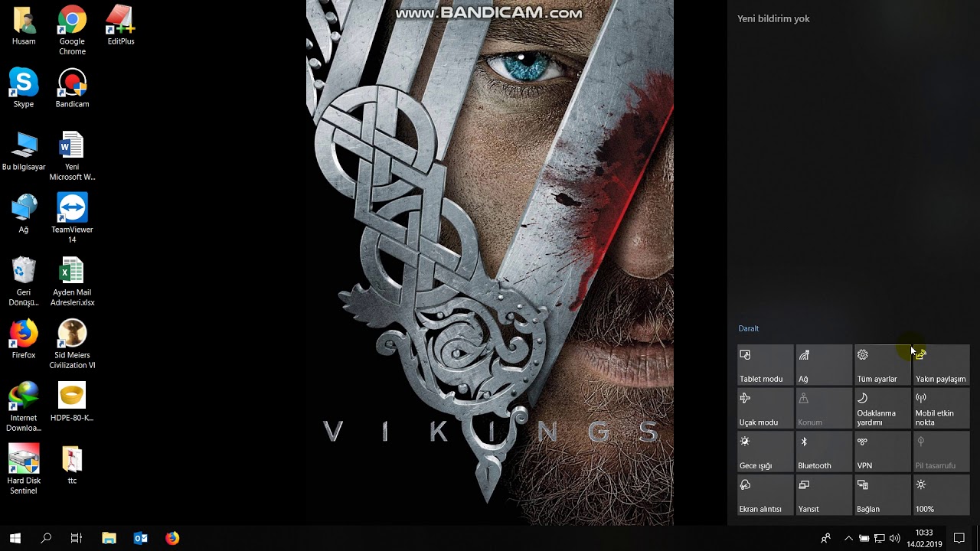Image resolution: width=980 pixels, height=551 pixels.
Task: Open File Explorer from the taskbar
Action: coord(109,538)
